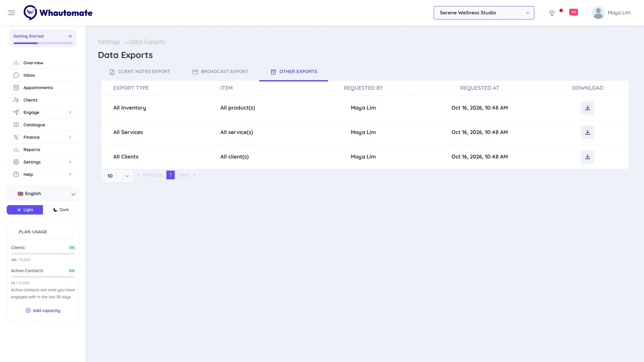This screenshot has width=644, height=362.
Task: Expand the Help submenu chevron
Action: pos(70,175)
